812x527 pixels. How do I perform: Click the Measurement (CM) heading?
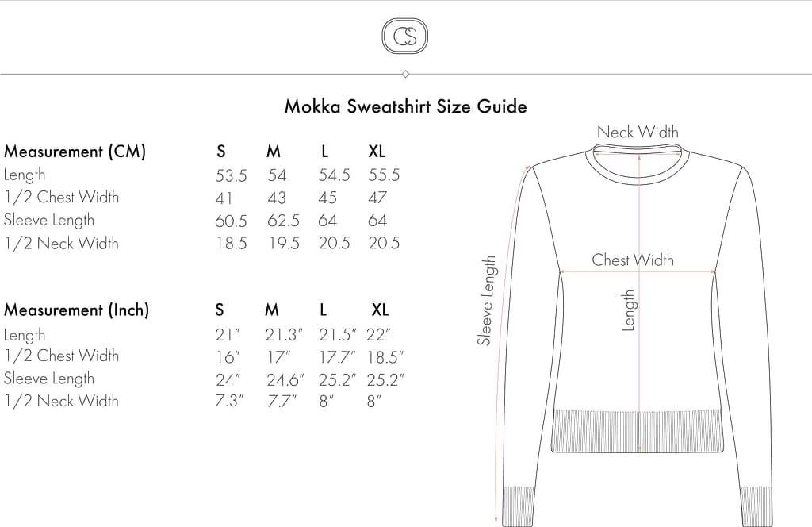(75, 152)
